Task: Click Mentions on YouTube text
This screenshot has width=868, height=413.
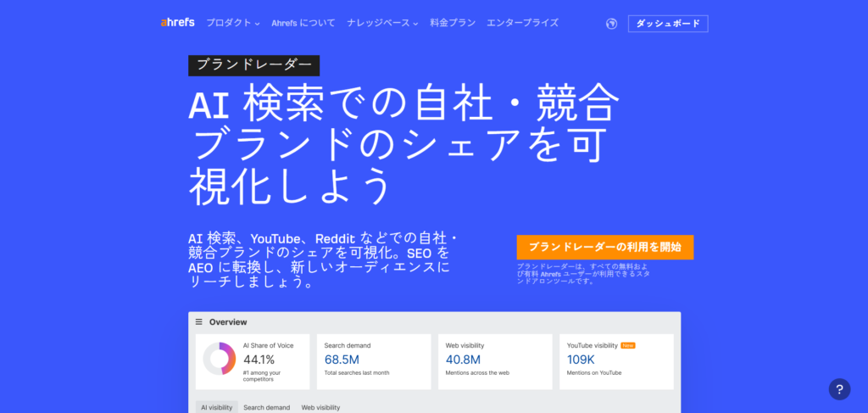Action: pos(594,373)
